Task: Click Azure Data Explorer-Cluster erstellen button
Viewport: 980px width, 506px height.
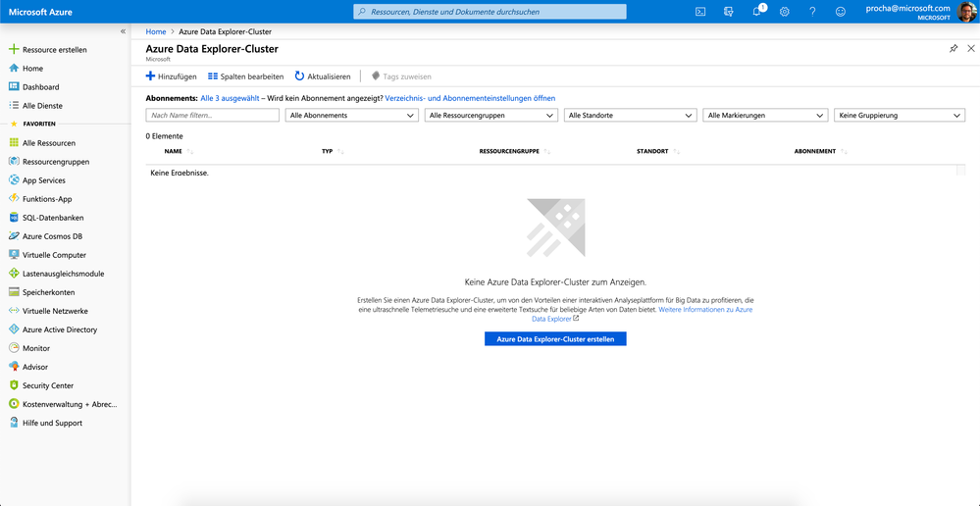Action: (555, 338)
